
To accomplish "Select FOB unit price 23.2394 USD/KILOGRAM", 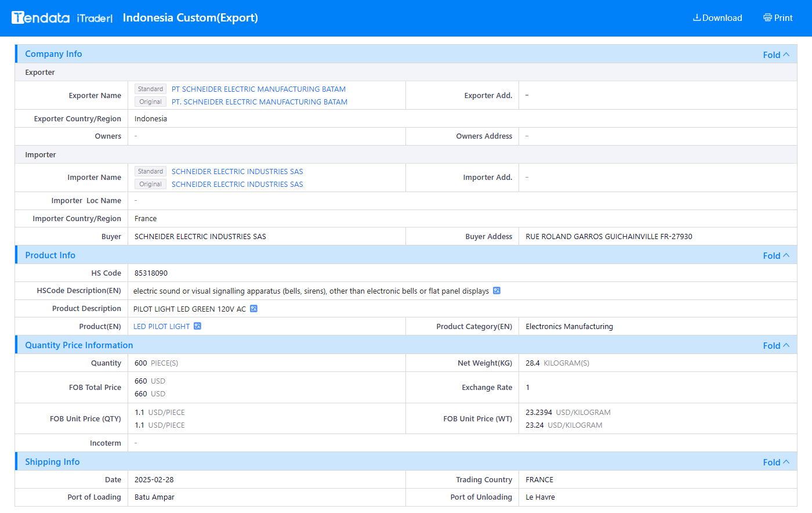I will pos(568,412).
